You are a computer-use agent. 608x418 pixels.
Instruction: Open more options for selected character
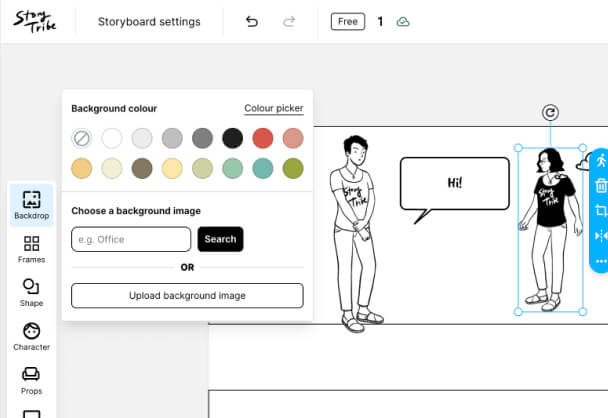click(x=601, y=261)
